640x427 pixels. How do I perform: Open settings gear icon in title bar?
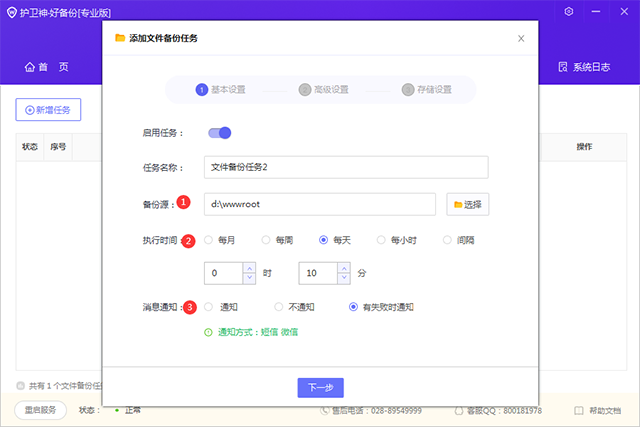(569, 11)
